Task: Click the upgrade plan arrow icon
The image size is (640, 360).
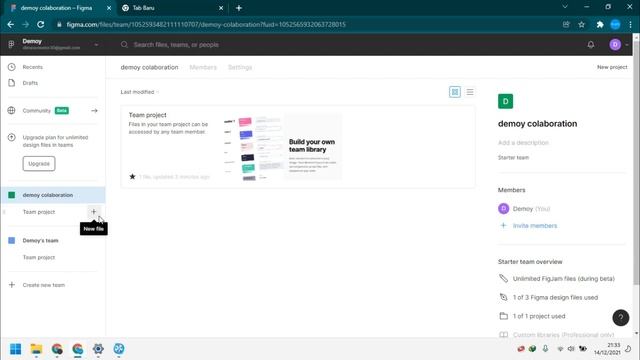Action: coord(11,138)
